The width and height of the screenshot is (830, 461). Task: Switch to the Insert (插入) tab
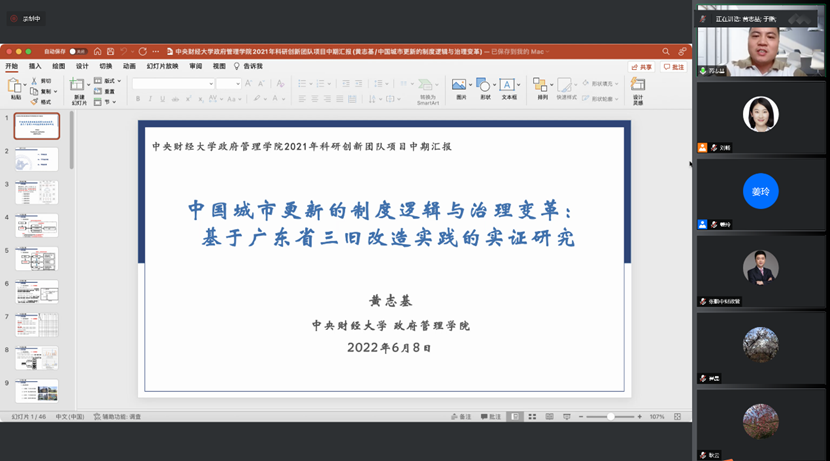(x=35, y=67)
